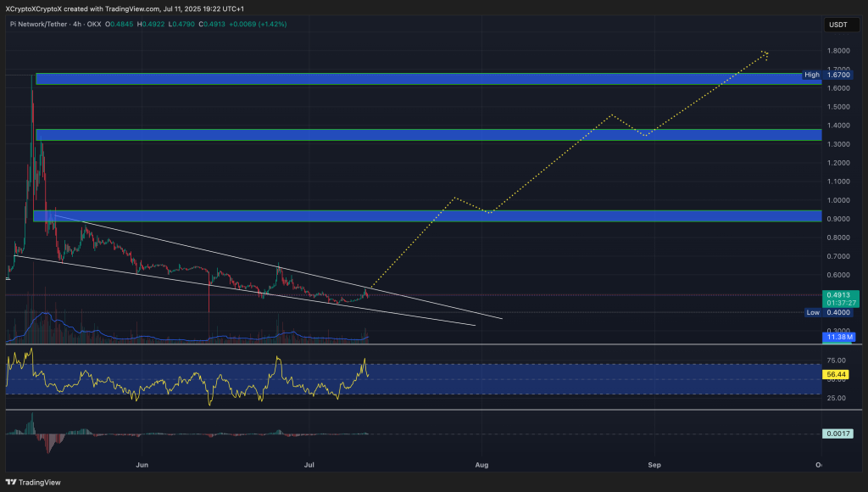Click the 1.8000 price scale value
The height and width of the screenshot is (492, 868).
click(837, 51)
